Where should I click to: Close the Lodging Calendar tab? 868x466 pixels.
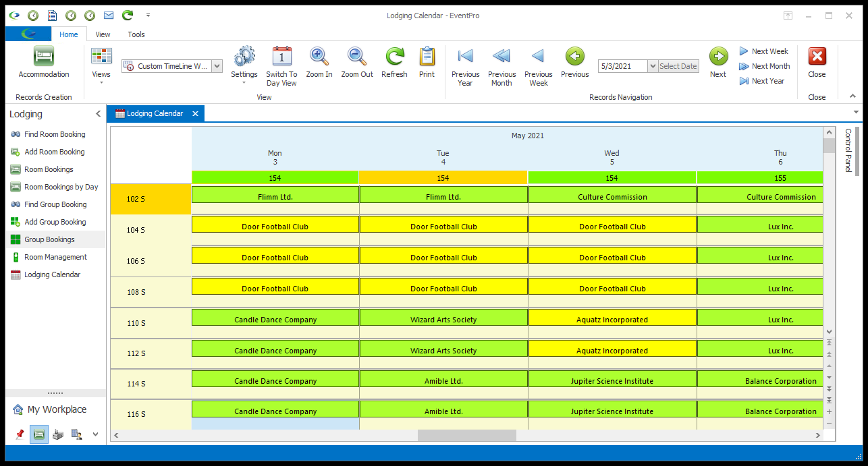click(x=195, y=113)
